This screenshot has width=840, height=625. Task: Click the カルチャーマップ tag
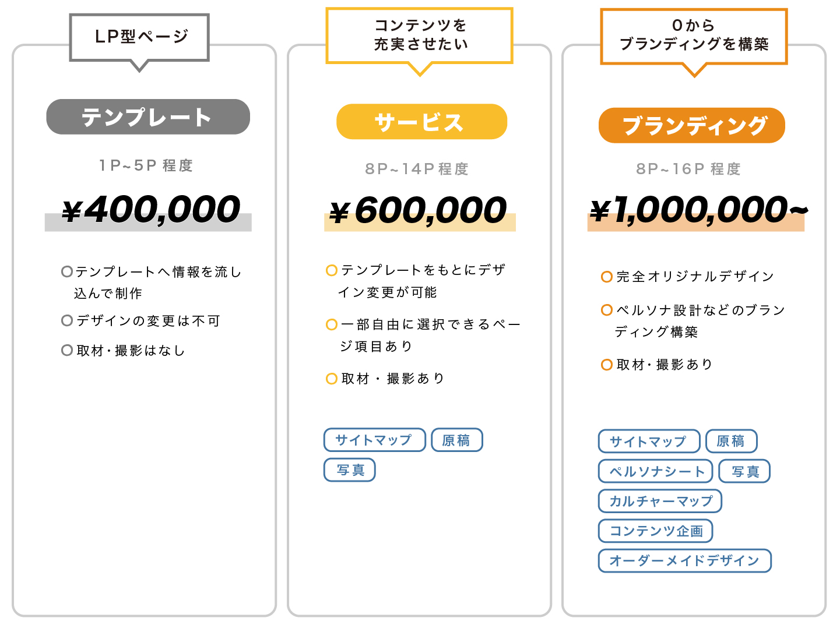pos(660,501)
